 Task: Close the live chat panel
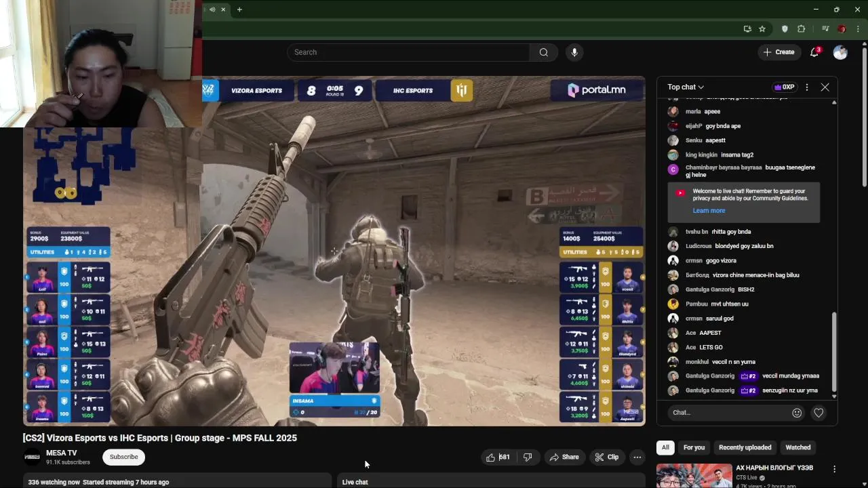click(x=825, y=87)
